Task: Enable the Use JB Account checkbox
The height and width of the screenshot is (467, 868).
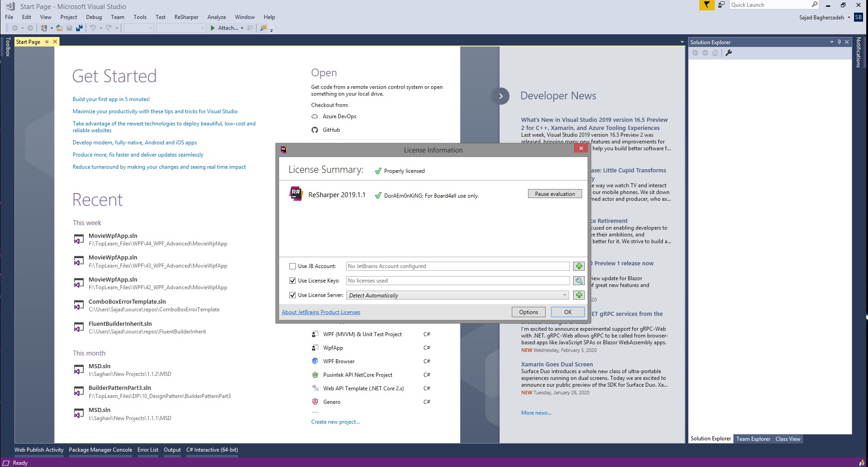Action: (293, 266)
